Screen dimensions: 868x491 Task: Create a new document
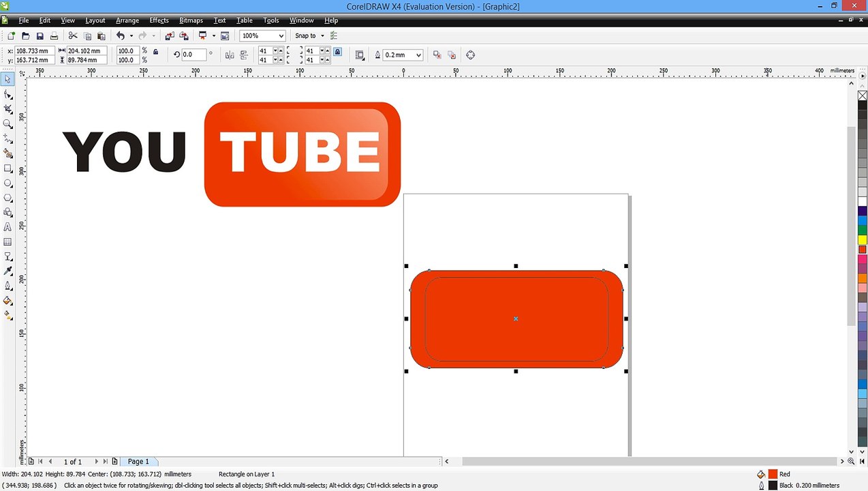(x=11, y=35)
